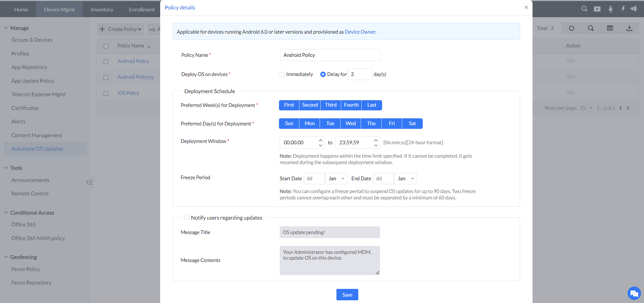This screenshot has height=303, width=644.
Task: Click the megaphone announcements icon in header
Action: pyautogui.click(x=634, y=9)
